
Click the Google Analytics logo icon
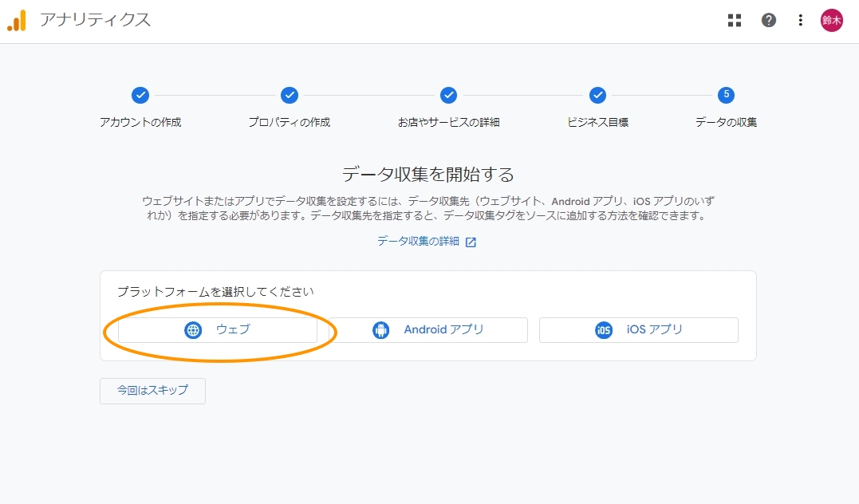17,21
